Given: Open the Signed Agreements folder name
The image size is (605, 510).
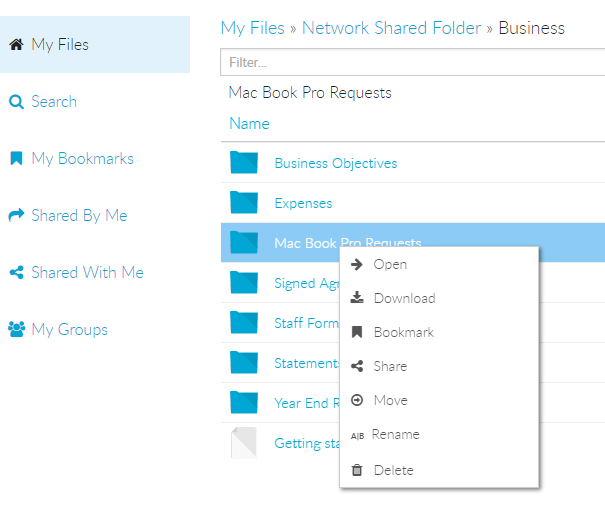Looking at the screenshot, I should click(307, 283).
